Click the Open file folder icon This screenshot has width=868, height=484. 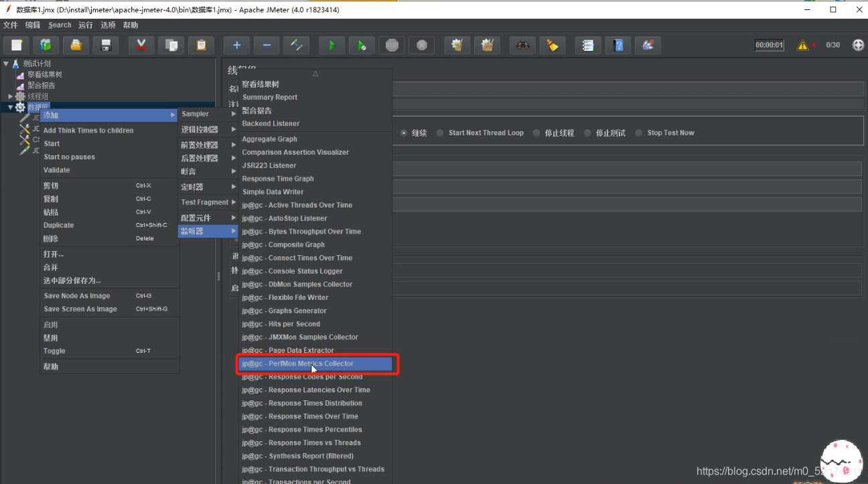tap(76, 45)
